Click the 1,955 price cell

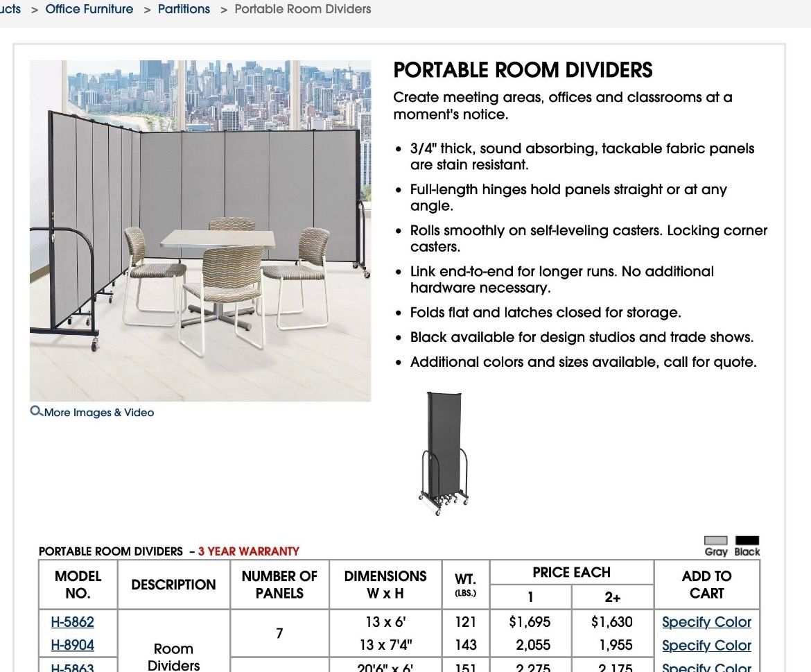coord(616,645)
